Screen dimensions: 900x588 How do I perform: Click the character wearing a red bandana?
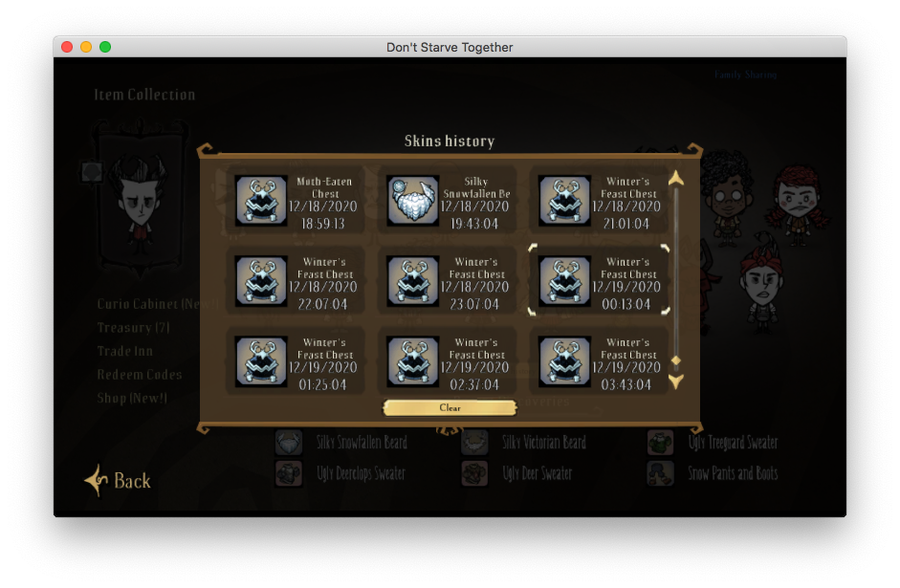pyautogui.click(x=762, y=284)
